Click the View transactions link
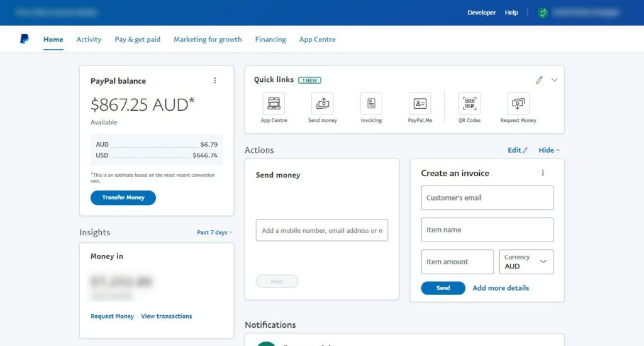This screenshot has width=644, height=346. click(x=166, y=316)
